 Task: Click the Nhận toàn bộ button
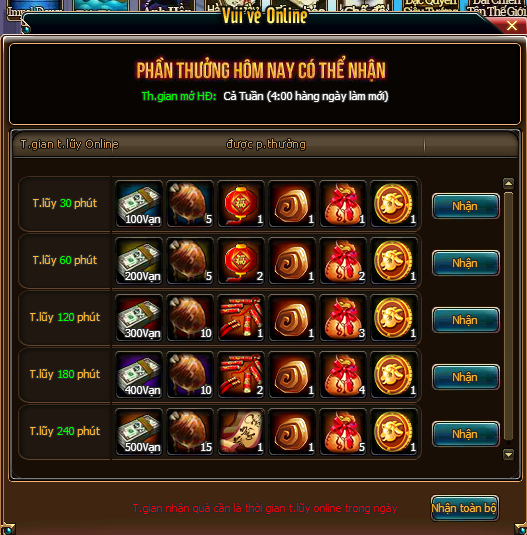[465, 508]
